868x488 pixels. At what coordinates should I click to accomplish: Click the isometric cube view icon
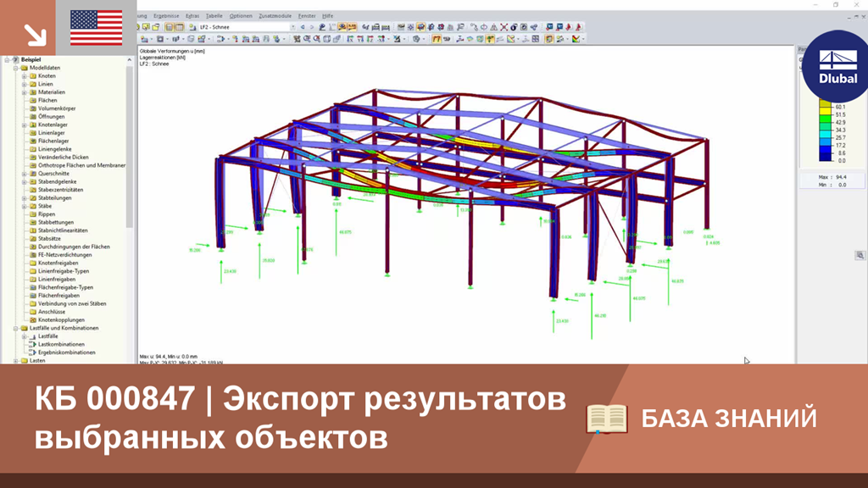click(x=327, y=39)
